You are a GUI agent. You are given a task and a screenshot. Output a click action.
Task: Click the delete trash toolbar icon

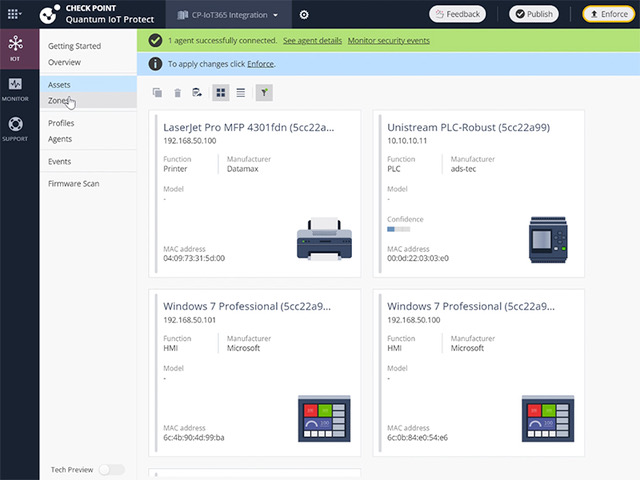coord(177,93)
